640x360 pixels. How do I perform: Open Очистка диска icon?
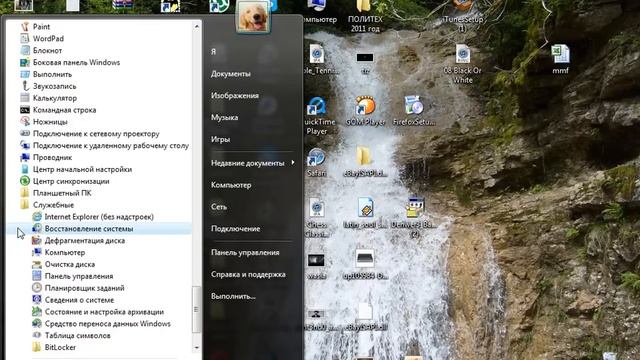pos(37,264)
